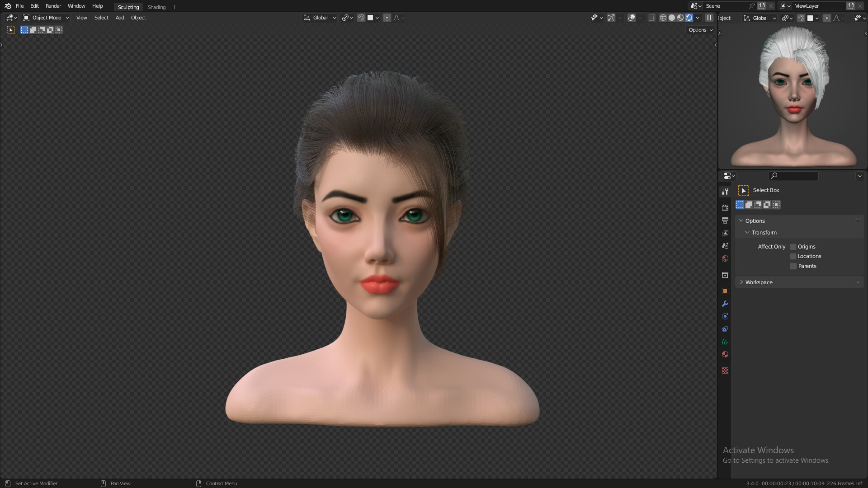
Task: Open the Add menu in header
Action: 119,17
